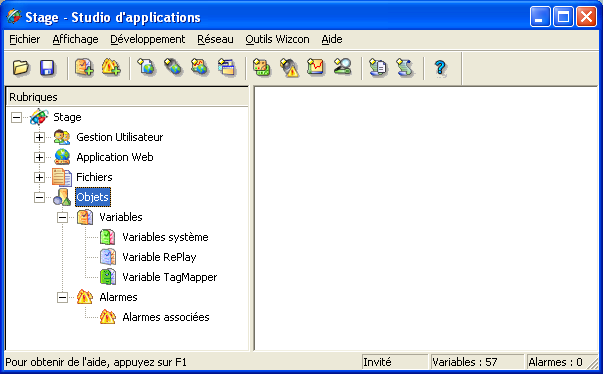
Task: Click the Gestion Utilisateur users icon
Action: [62, 137]
